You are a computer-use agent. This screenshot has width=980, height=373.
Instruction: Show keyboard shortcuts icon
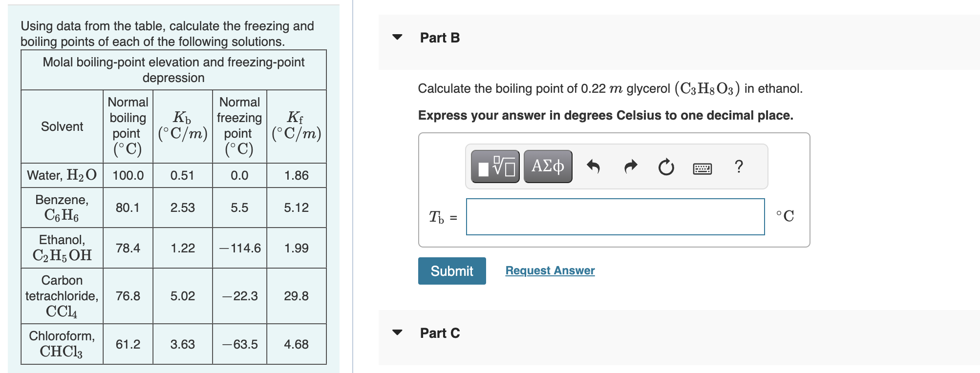click(703, 169)
